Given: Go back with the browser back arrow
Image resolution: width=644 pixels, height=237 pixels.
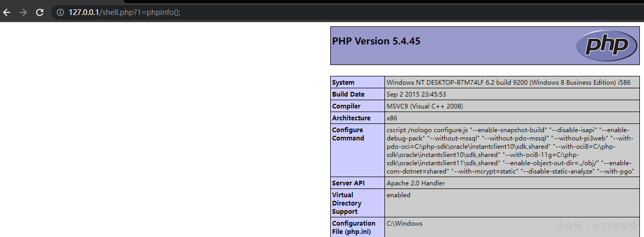Looking at the screenshot, I should pos(7,12).
